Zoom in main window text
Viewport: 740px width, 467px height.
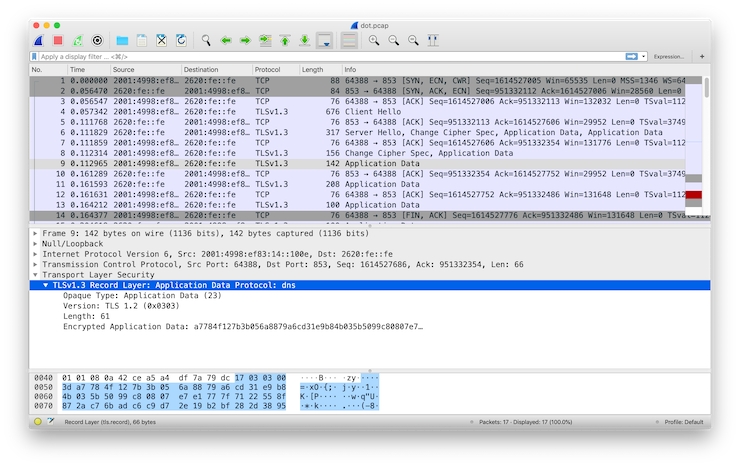[374, 41]
